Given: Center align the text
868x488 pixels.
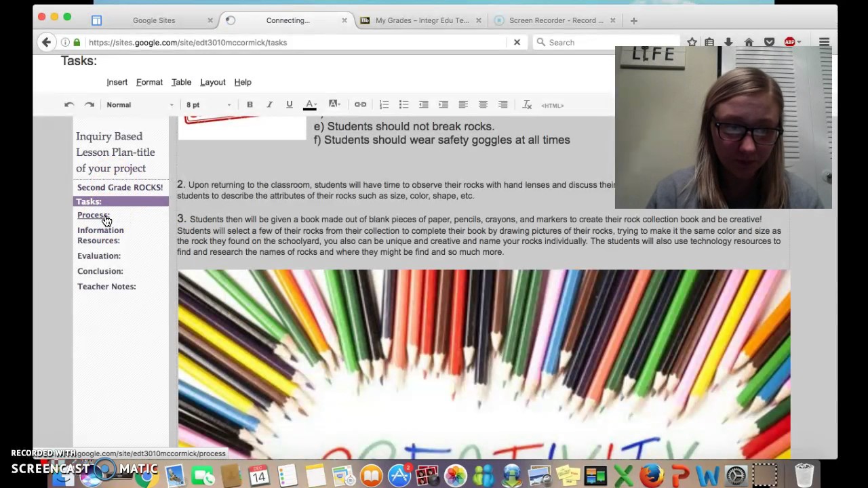Looking at the screenshot, I should tap(483, 105).
